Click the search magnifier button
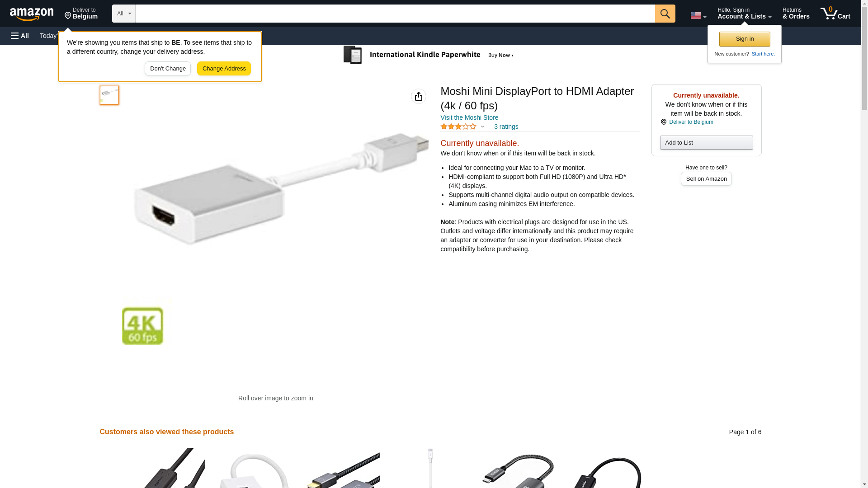The image size is (868, 488). (665, 14)
